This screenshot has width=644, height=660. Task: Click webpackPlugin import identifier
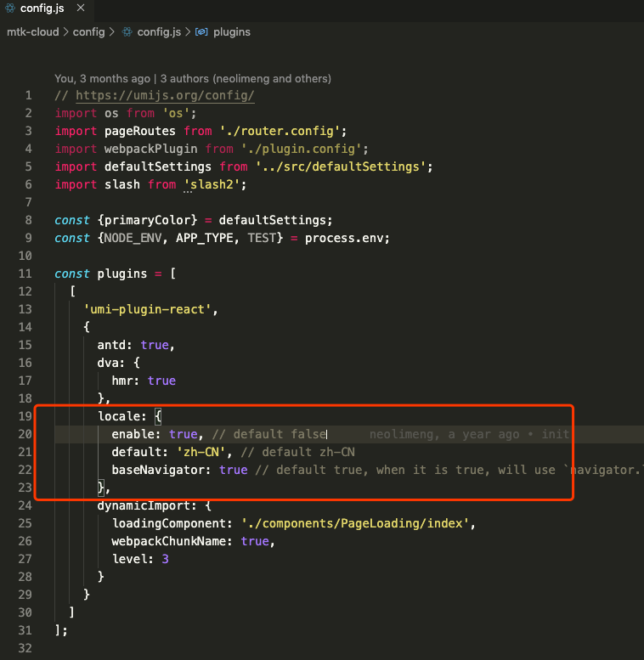(x=150, y=149)
